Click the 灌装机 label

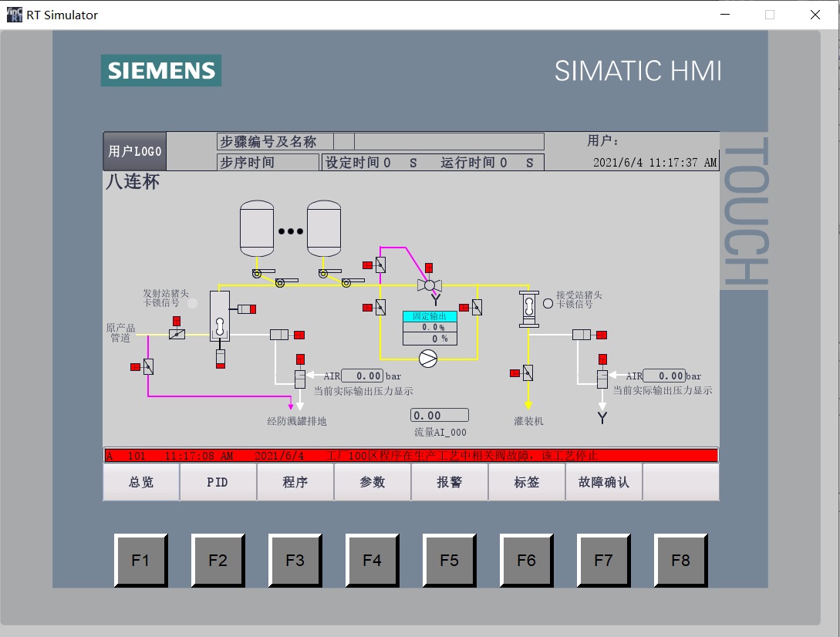[528, 421]
